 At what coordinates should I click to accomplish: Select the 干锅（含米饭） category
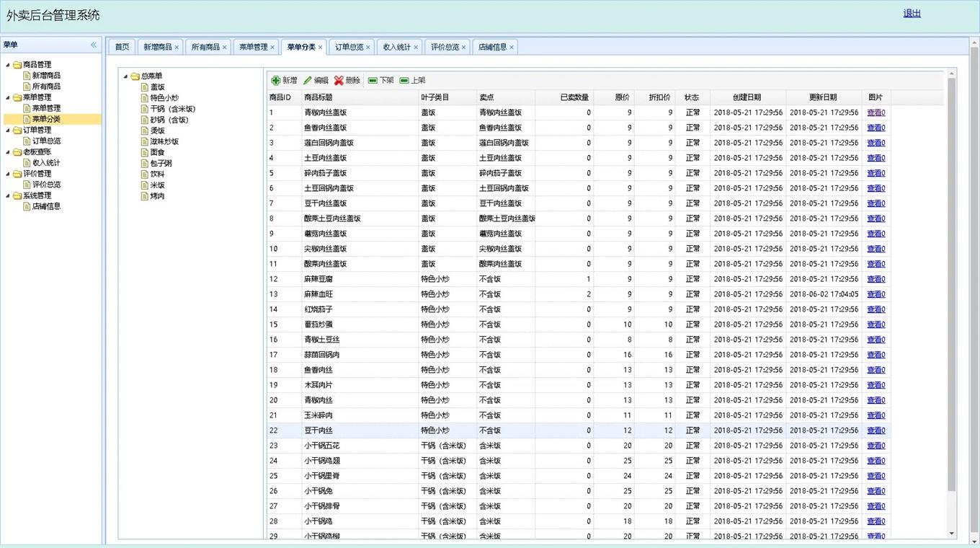pos(173,109)
